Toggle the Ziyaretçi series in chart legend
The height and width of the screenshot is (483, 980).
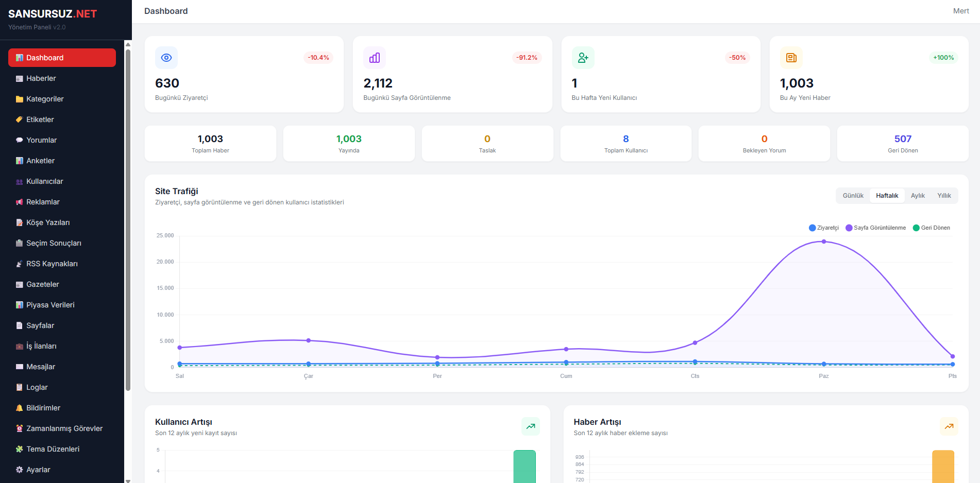click(x=824, y=228)
